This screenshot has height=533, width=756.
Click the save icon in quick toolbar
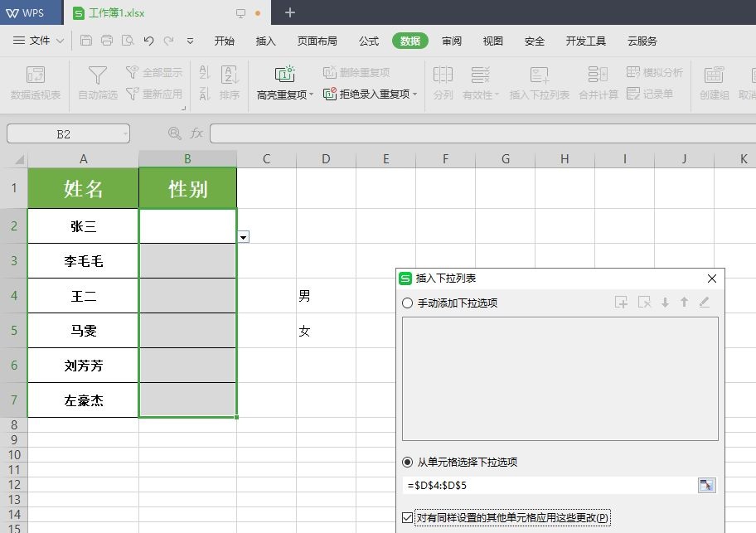tap(86, 41)
